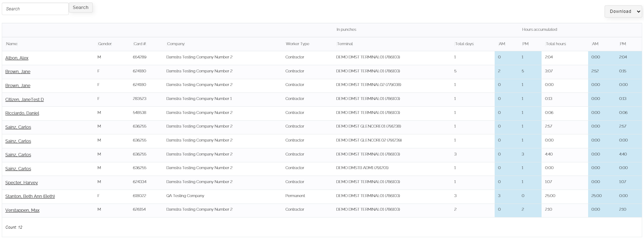This screenshot has height=239, width=644.
Task: Open Brown, Jane link with 5 total days
Action: pyautogui.click(x=18, y=71)
